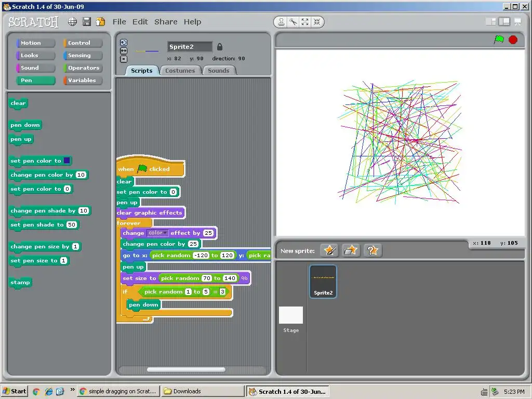532x399 pixels.
Task: Select 'can rotate' rotation style button
Action: tap(124, 43)
